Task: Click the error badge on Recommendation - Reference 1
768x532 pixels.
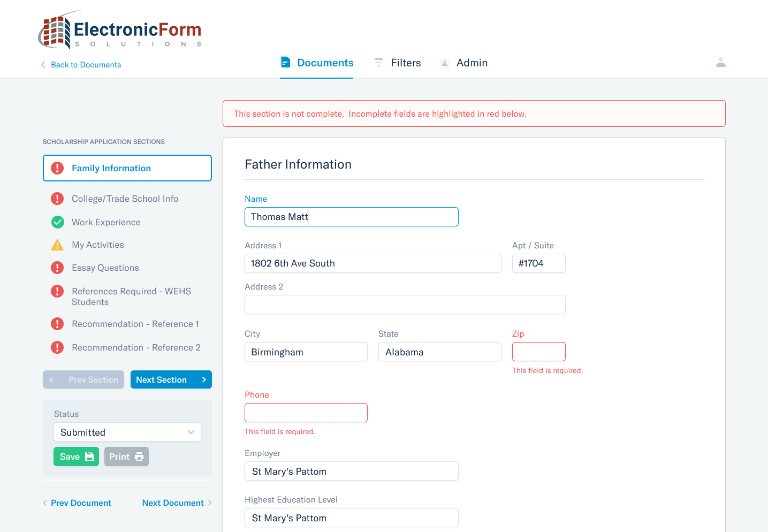Action: click(57, 324)
